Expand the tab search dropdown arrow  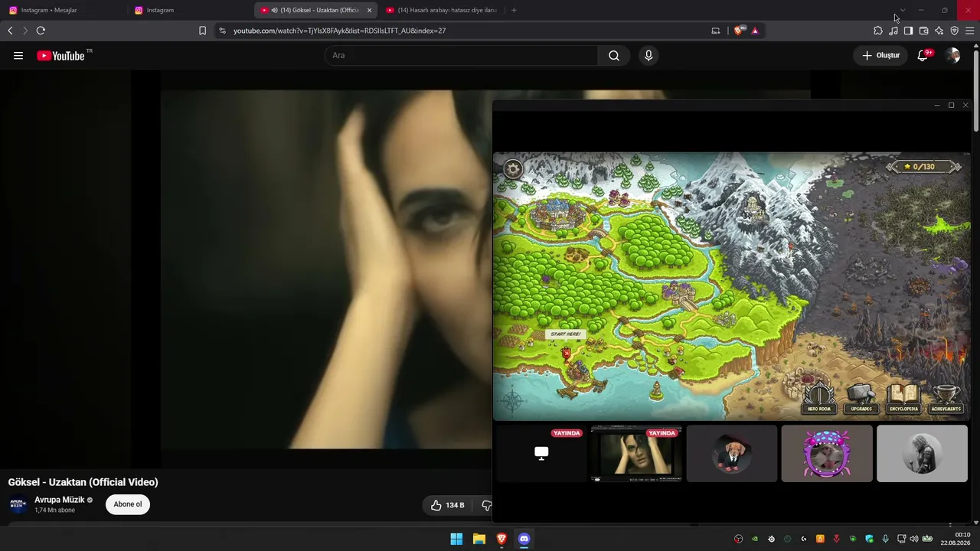[x=903, y=10]
